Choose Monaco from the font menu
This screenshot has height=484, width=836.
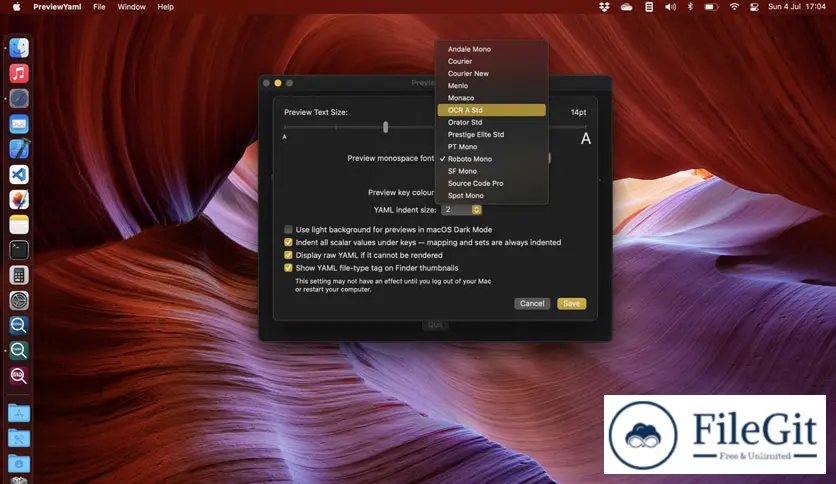click(492, 98)
